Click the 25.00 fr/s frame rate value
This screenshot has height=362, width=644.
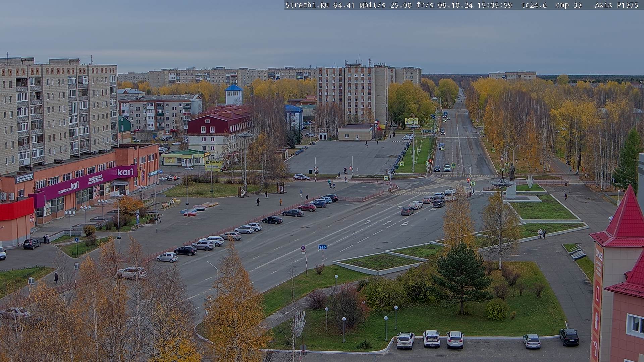(412, 5)
